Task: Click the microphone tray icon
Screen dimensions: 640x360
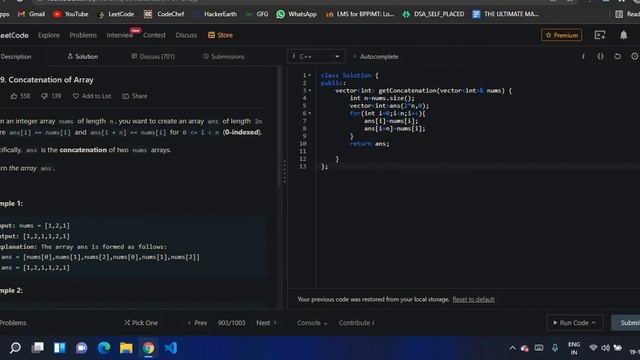Action: (x=555, y=348)
